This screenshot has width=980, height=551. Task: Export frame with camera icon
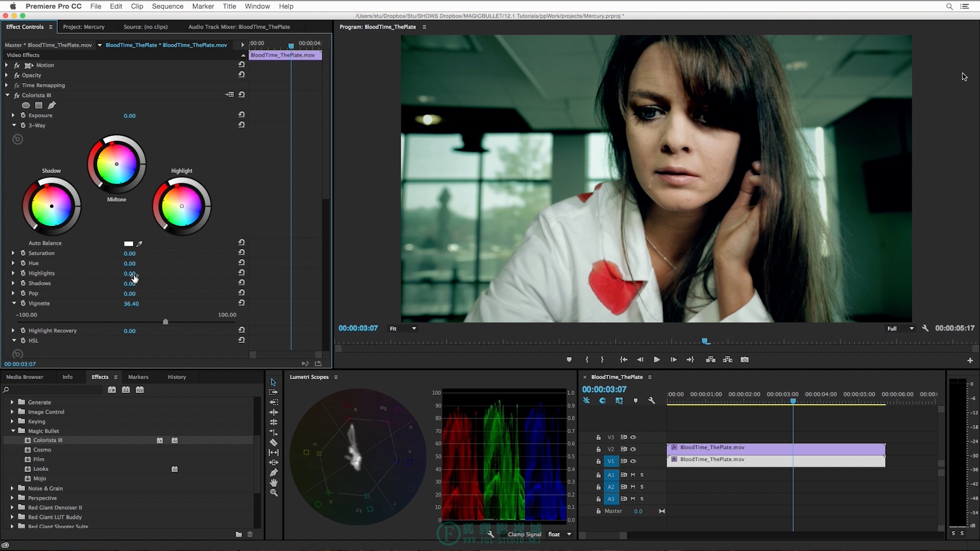point(745,360)
